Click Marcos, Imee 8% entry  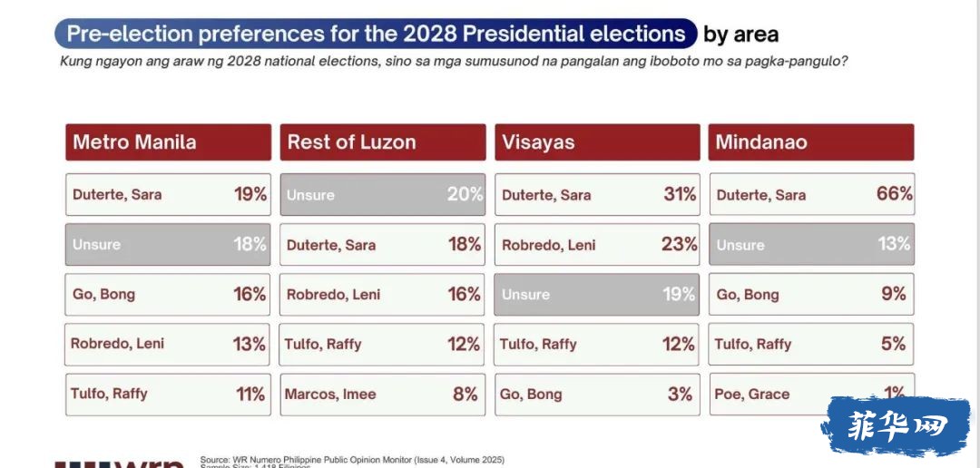coord(383,395)
